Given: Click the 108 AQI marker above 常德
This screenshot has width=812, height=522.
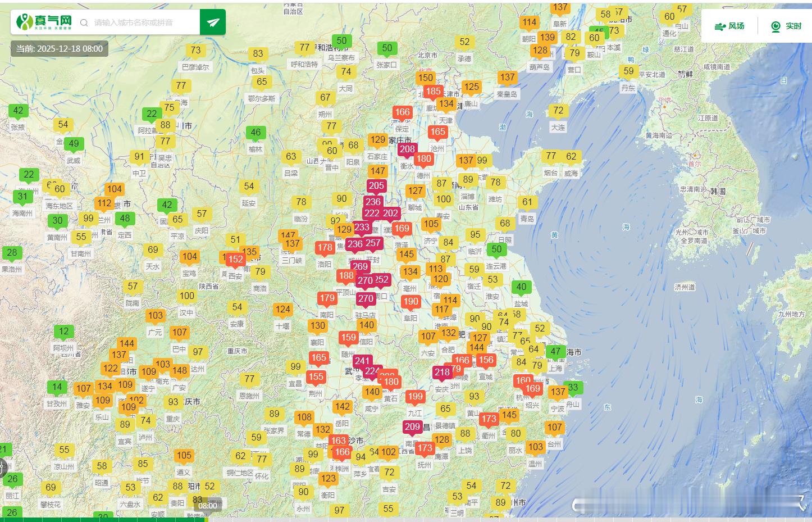Looking at the screenshot, I should click(304, 417).
